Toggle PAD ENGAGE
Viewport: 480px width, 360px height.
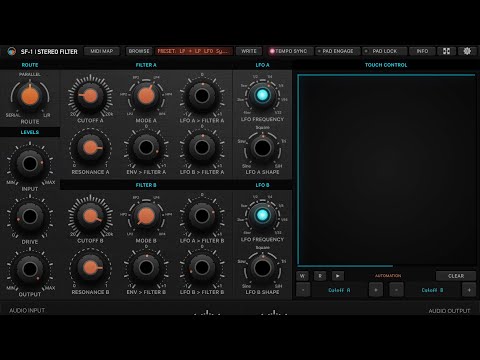point(338,51)
